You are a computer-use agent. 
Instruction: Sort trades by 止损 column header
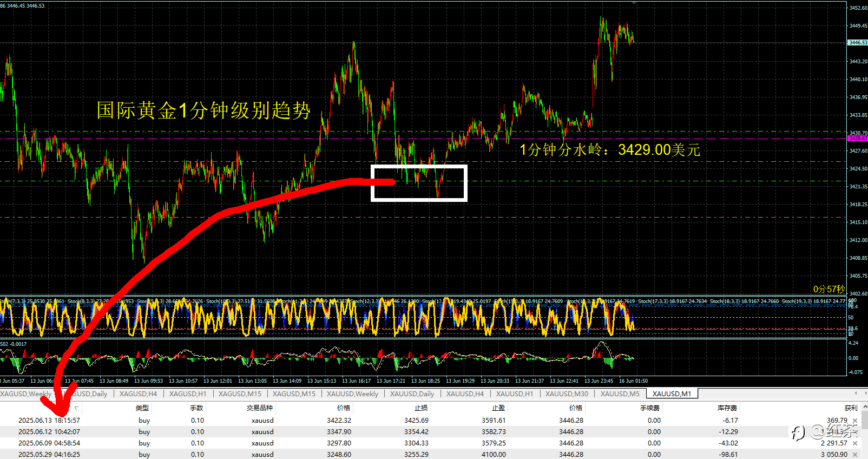(x=421, y=408)
